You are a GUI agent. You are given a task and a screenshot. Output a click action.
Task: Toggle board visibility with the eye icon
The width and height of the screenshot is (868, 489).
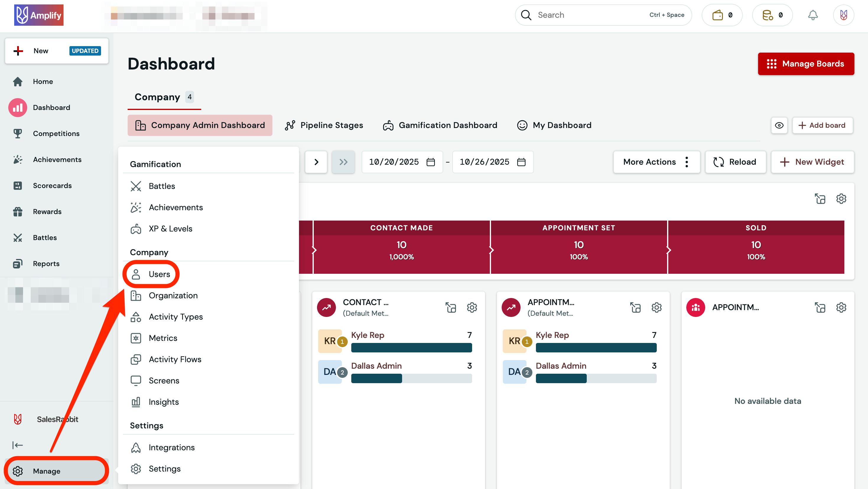779,125
